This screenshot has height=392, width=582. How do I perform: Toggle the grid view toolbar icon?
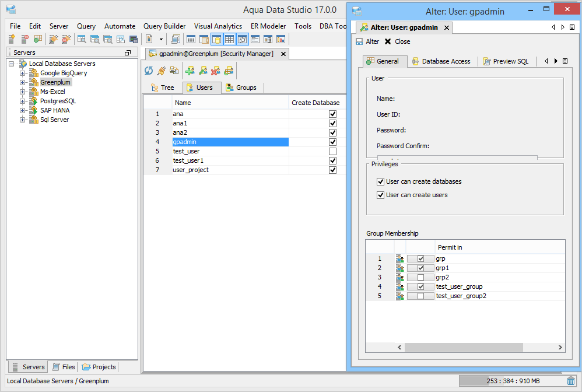[230, 39]
